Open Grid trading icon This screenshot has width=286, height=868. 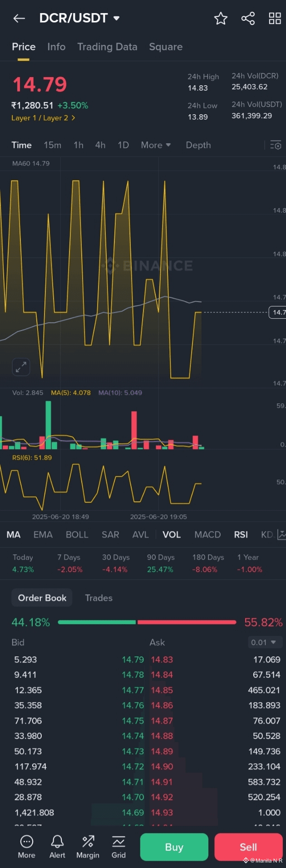[118, 847]
